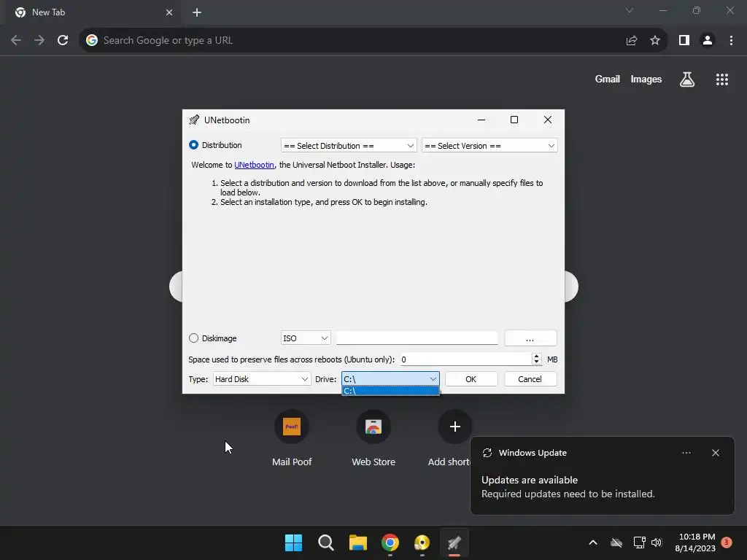
Task: Go forward in Chrome
Action: [x=39, y=40]
